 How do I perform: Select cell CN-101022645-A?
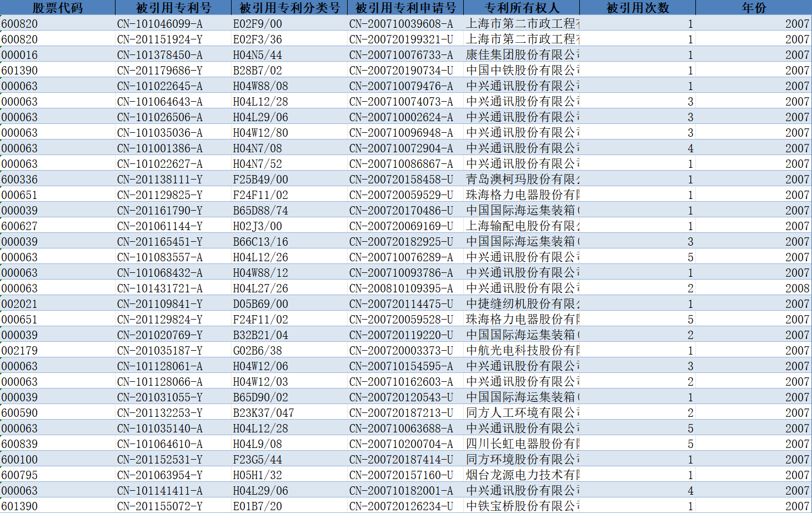(173, 86)
